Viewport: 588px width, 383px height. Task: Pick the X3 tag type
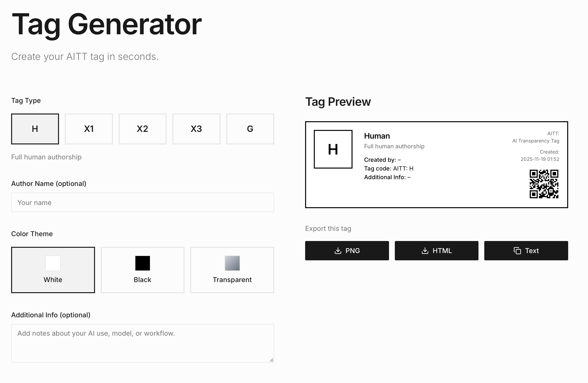click(196, 129)
